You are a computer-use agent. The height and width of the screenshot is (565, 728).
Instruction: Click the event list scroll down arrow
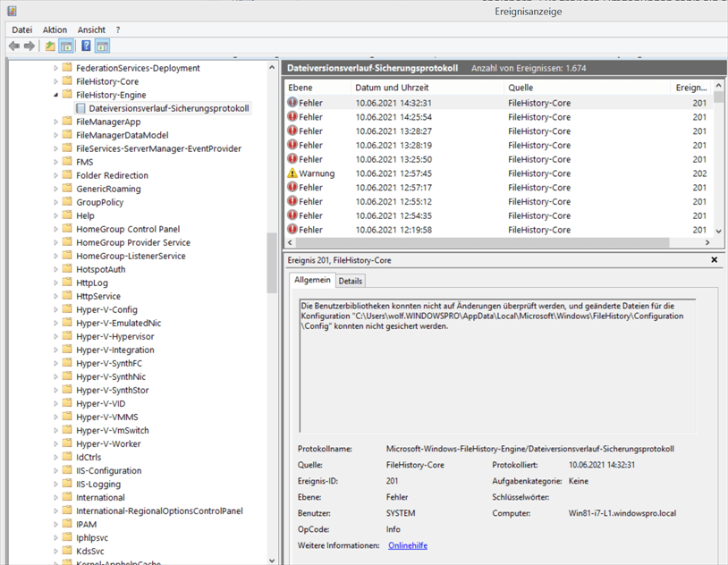point(718,231)
